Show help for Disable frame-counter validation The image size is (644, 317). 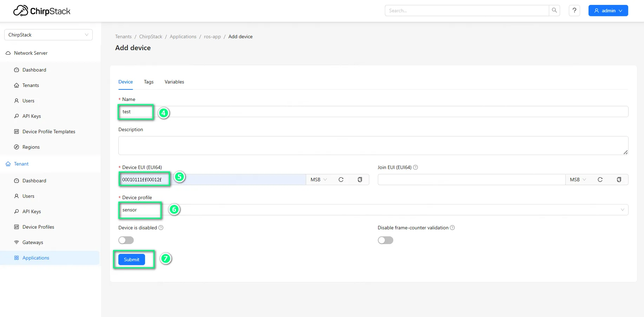click(452, 228)
